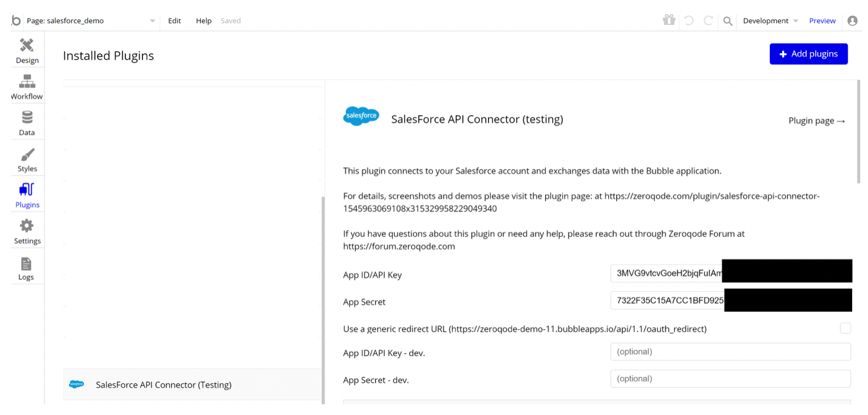Open the Workflow tab icon
This screenshot has height=415, width=868.
[27, 82]
